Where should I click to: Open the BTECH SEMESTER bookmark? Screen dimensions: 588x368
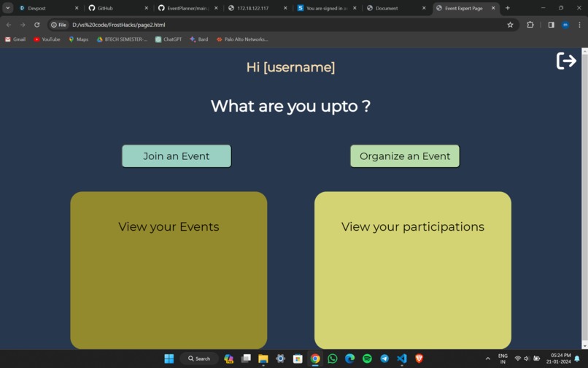[x=122, y=39]
